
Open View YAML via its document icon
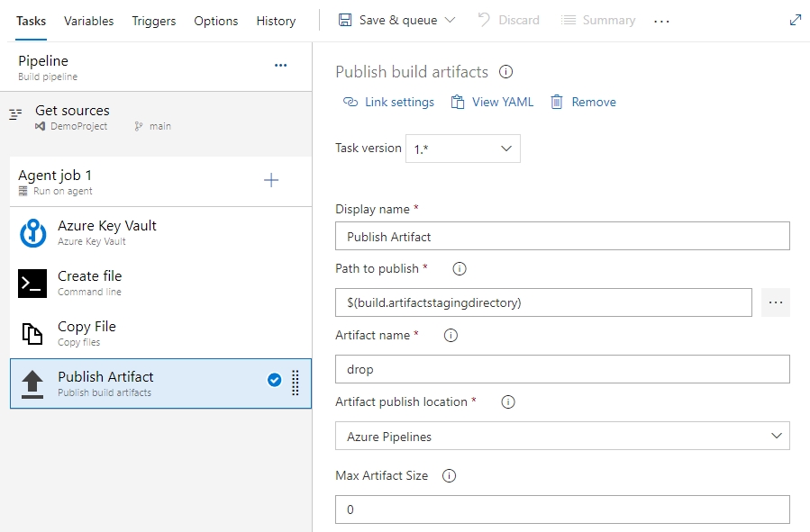tap(456, 102)
